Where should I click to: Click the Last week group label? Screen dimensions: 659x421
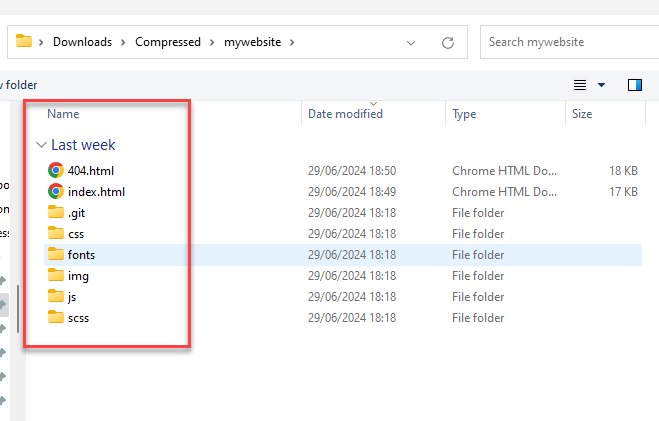pyautogui.click(x=83, y=145)
